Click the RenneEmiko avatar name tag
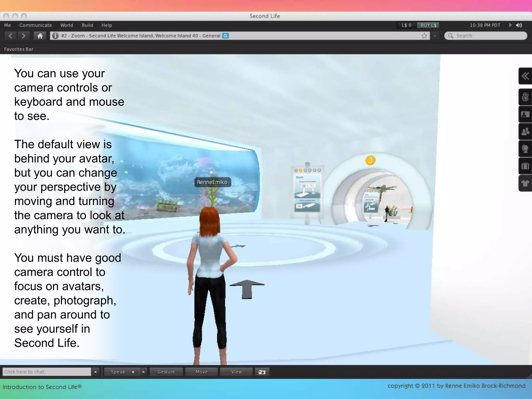Image resolution: width=532 pixels, height=399 pixels. (x=212, y=182)
